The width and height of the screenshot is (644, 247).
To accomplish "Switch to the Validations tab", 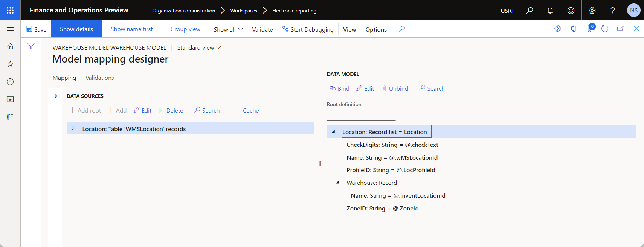I will click(100, 78).
